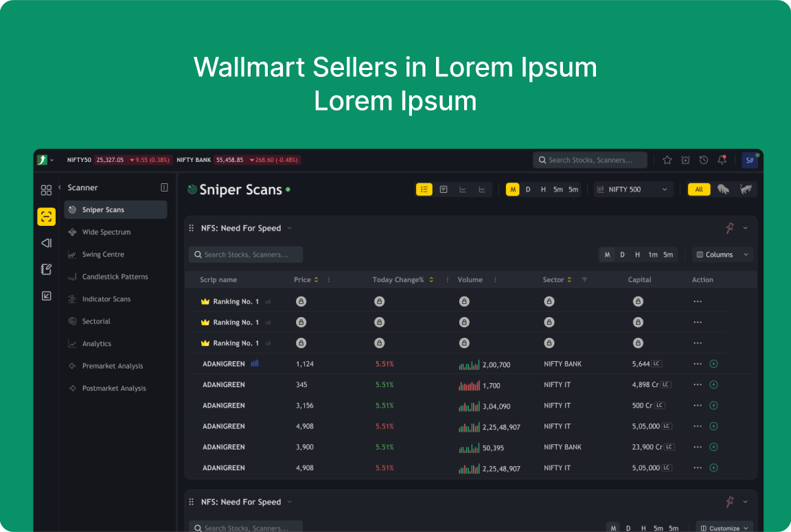The image size is (791, 532).
Task: Open the NIFTY 500 index dropdown
Action: (x=633, y=189)
